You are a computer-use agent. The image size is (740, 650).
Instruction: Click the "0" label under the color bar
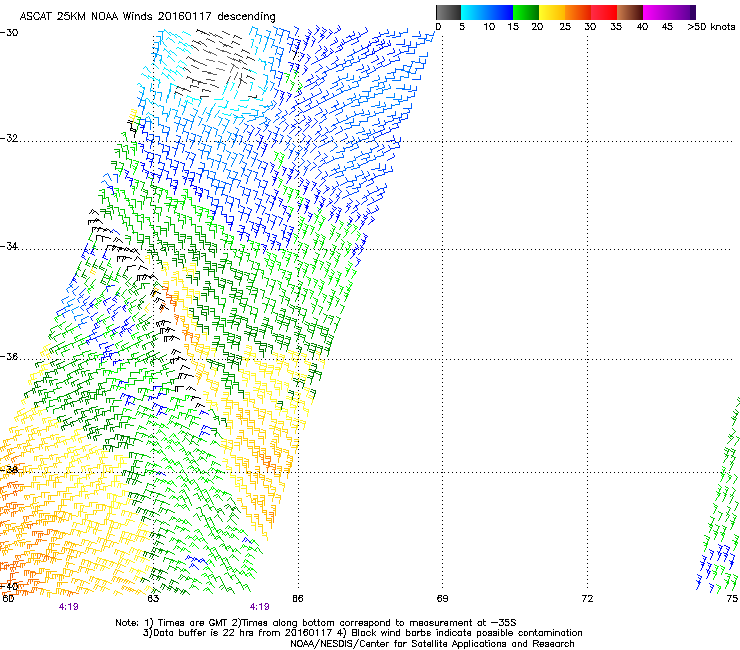[x=438, y=27]
